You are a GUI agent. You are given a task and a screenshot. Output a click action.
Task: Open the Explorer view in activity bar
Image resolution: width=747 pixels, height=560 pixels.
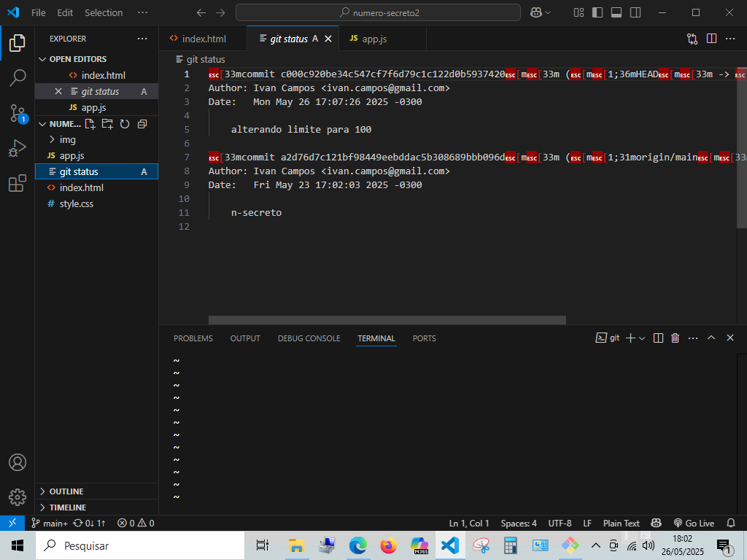18,43
